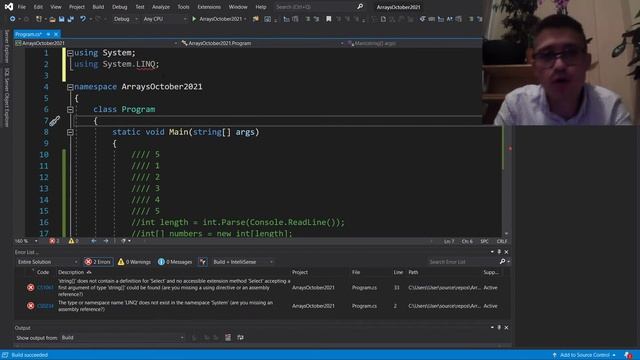640x360 pixels.
Task: Open the Build + IntelliSense dropdown
Action: [243, 262]
